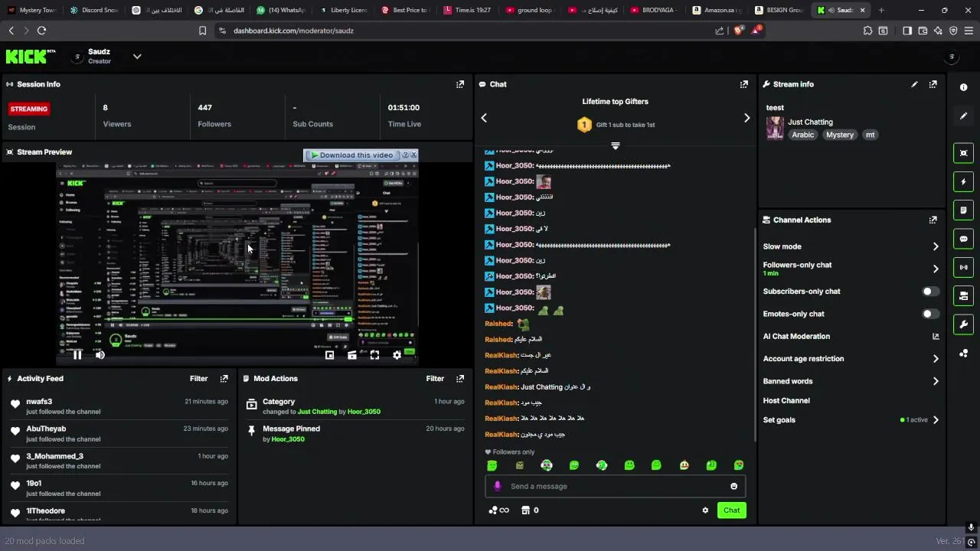Open Host Channel action

point(786,400)
